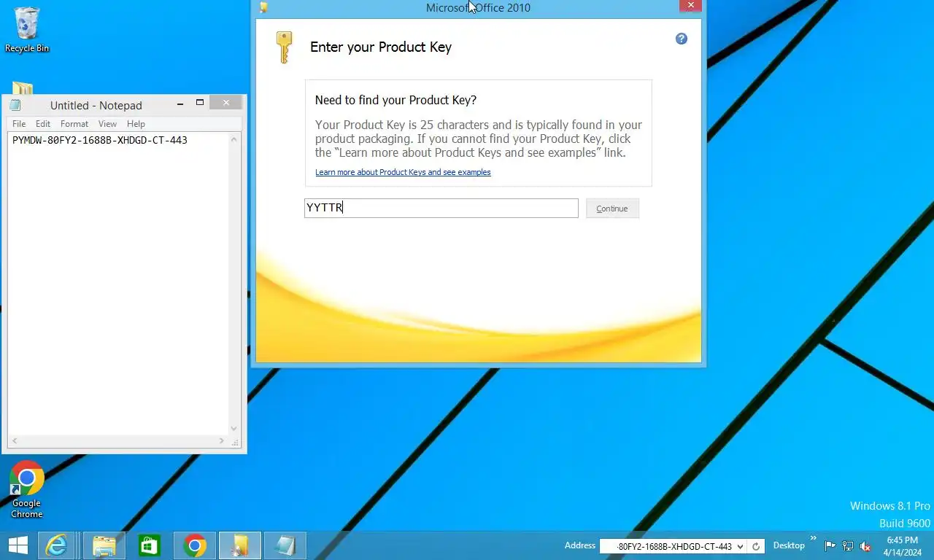
Task: Click the Continue button
Action: (x=612, y=209)
